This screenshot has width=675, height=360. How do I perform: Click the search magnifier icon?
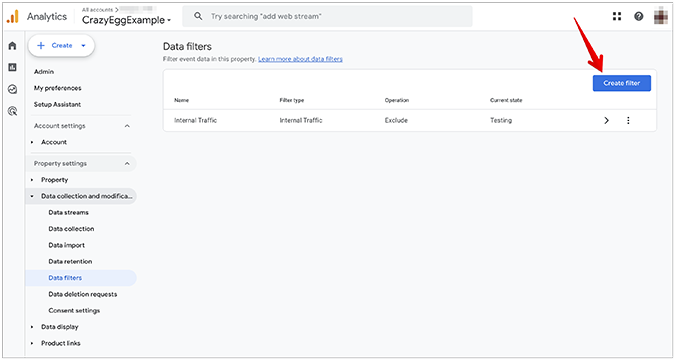198,16
